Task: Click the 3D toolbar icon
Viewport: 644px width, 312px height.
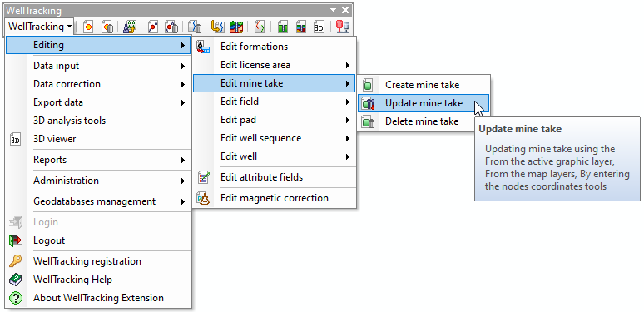Action: coord(319,27)
